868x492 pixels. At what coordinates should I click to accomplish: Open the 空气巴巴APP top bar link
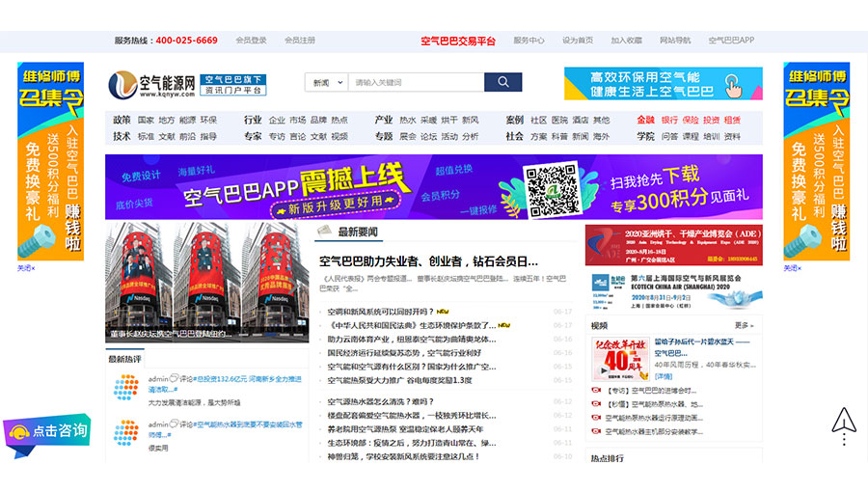click(731, 41)
